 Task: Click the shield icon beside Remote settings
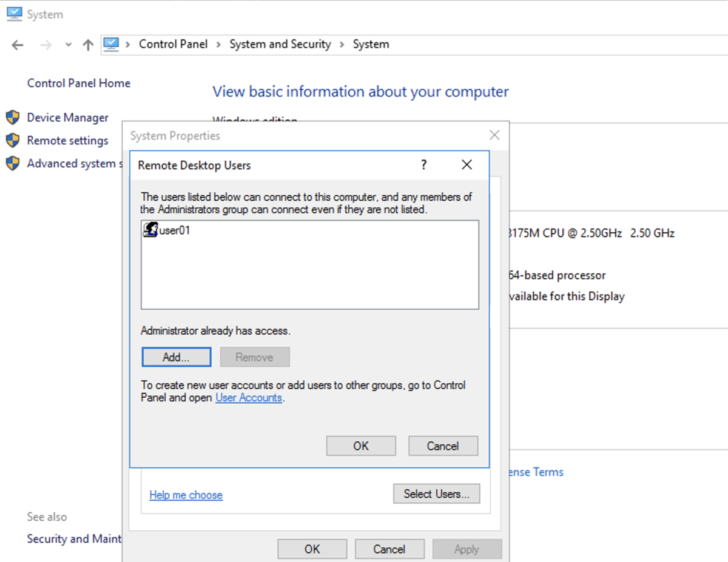tap(13, 141)
